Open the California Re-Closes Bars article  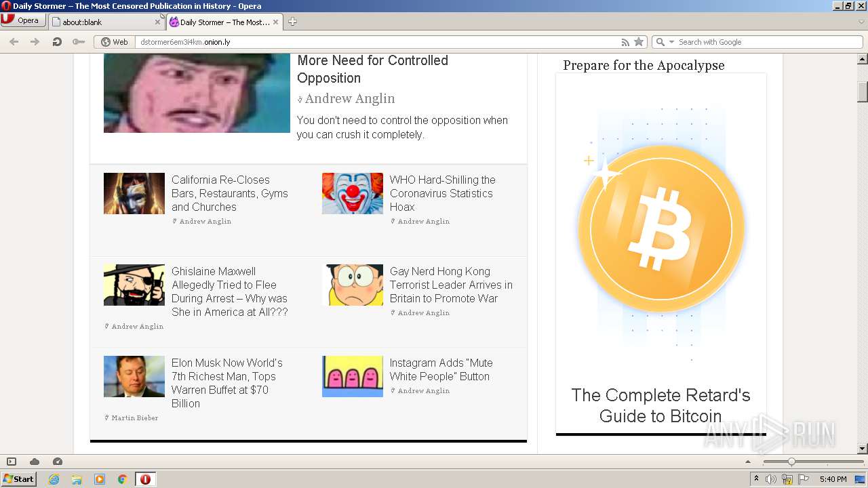(x=230, y=193)
